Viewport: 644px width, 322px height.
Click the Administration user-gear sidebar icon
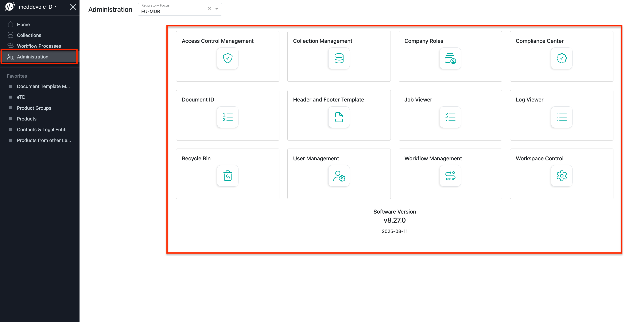pos(11,57)
